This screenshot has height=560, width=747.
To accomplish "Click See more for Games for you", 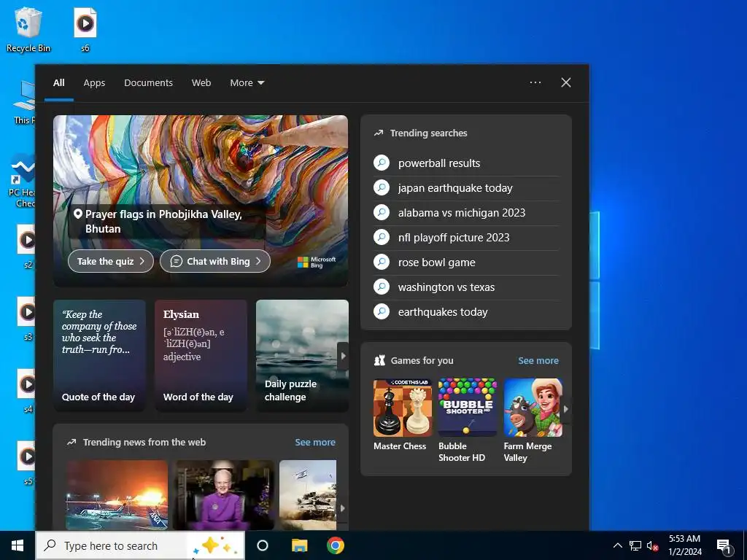I will (538, 360).
